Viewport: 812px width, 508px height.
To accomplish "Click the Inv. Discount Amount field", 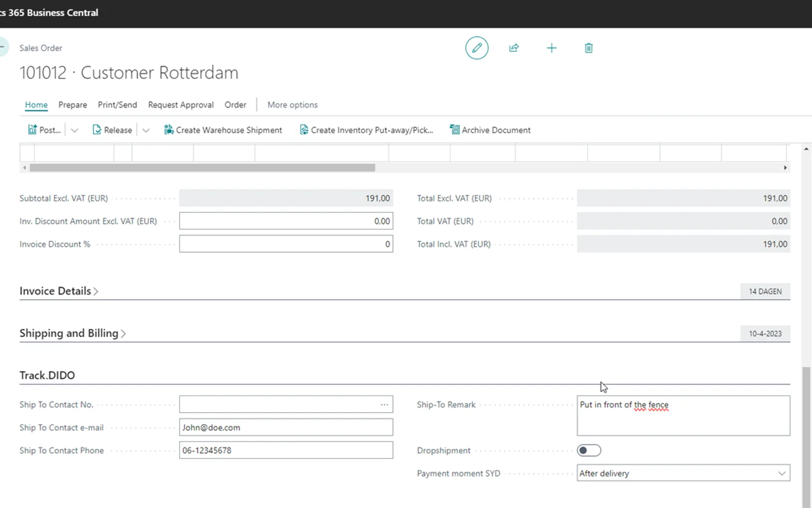I will pos(286,221).
